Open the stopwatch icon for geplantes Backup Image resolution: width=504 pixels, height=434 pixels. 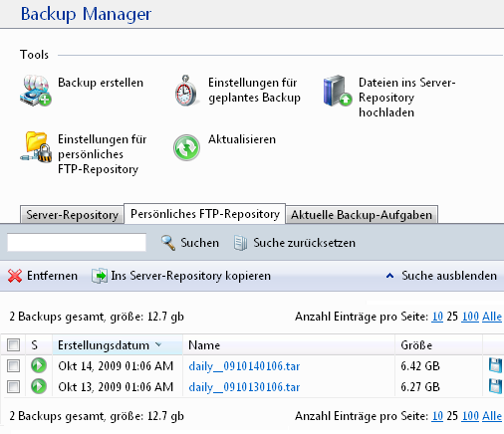186,91
